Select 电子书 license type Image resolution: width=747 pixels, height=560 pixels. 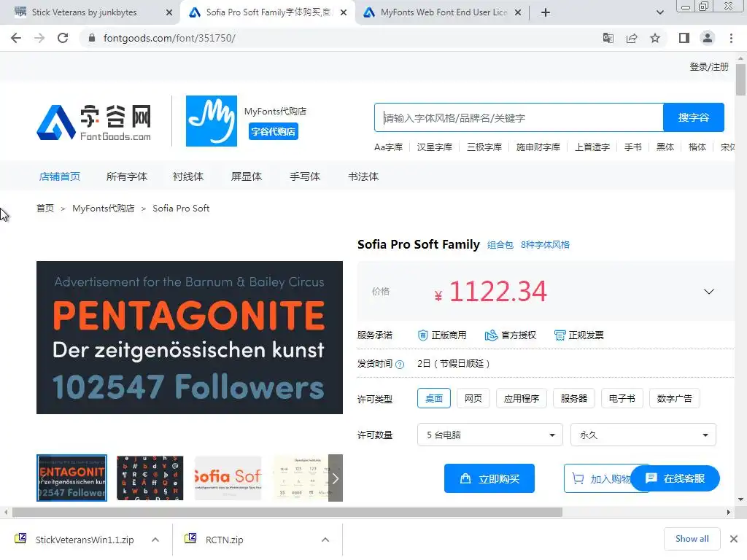(622, 398)
